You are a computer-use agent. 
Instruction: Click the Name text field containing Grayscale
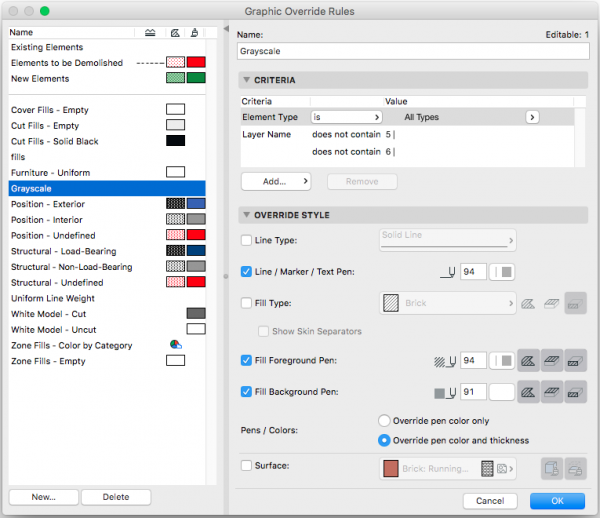click(412, 48)
